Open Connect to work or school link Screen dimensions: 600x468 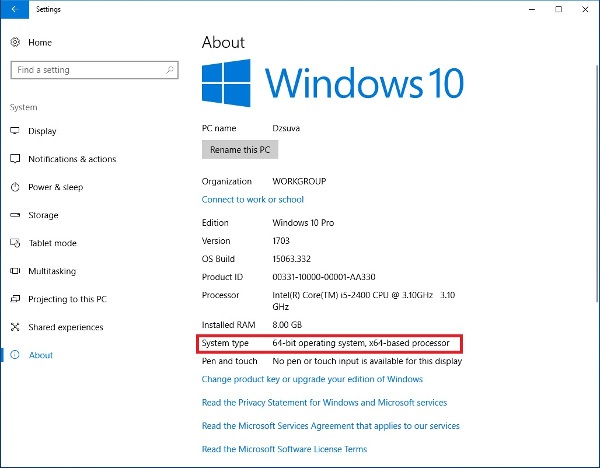(253, 199)
